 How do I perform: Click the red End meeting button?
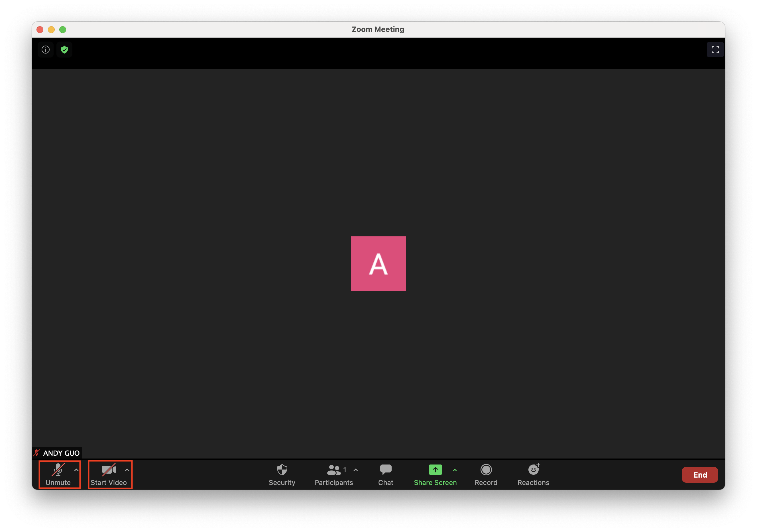coord(700,475)
